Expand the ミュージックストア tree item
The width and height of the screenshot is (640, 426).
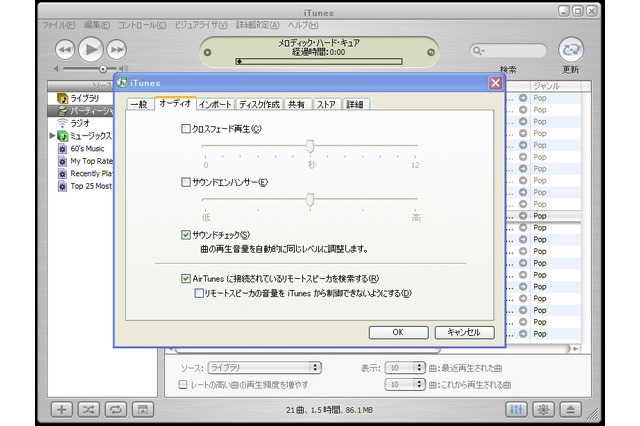(x=53, y=135)
